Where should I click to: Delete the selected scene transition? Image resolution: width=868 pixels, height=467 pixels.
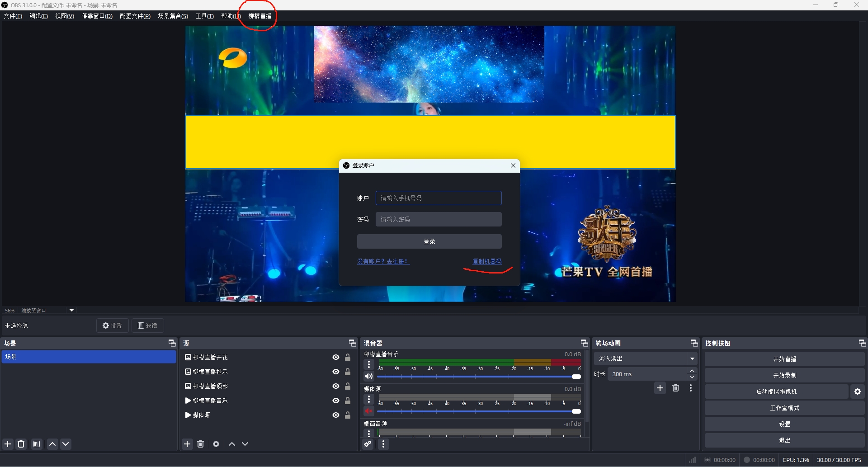(x=675, y=388)
